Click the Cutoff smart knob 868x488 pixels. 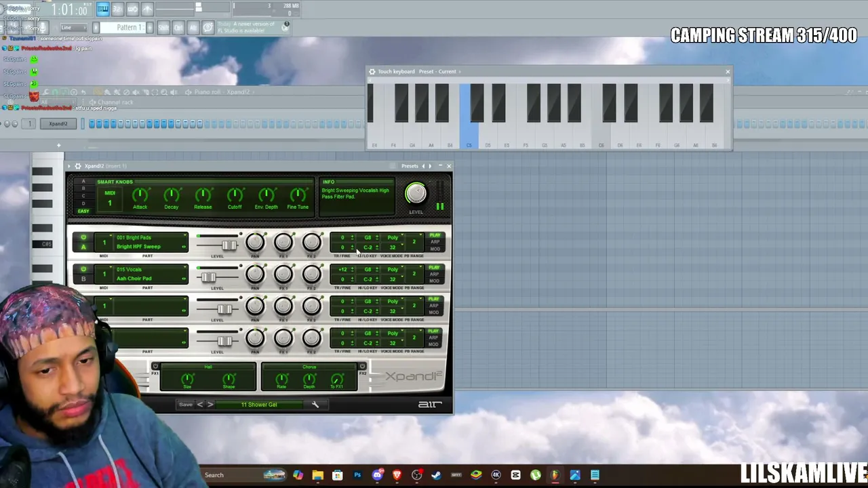[235, 195]
